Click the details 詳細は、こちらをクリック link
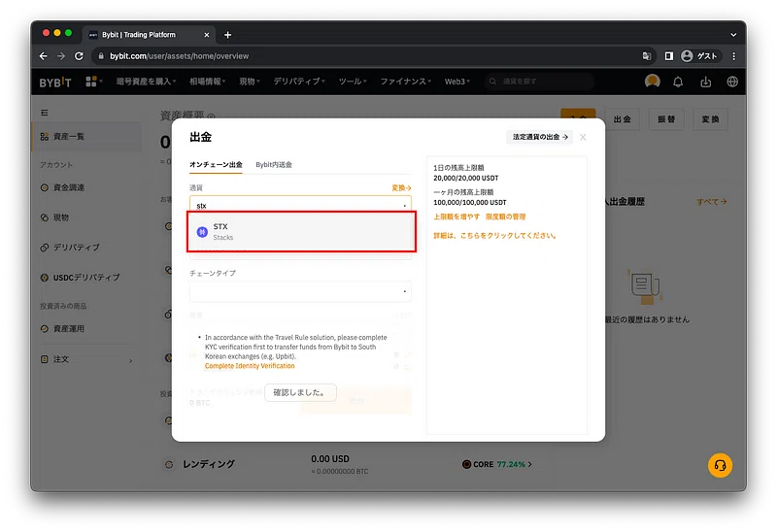Viewport: 777px width, 532px height. point(495,235)
